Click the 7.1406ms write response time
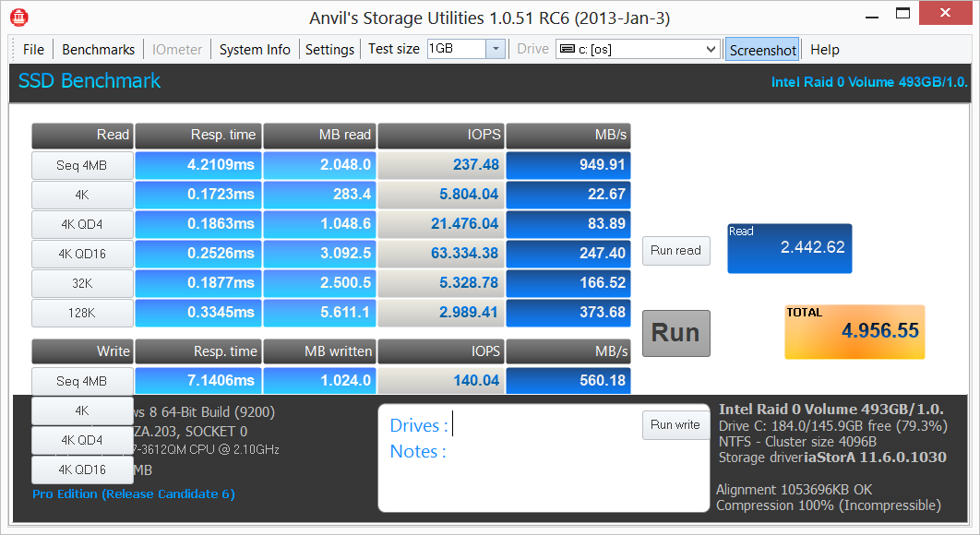 198,381
